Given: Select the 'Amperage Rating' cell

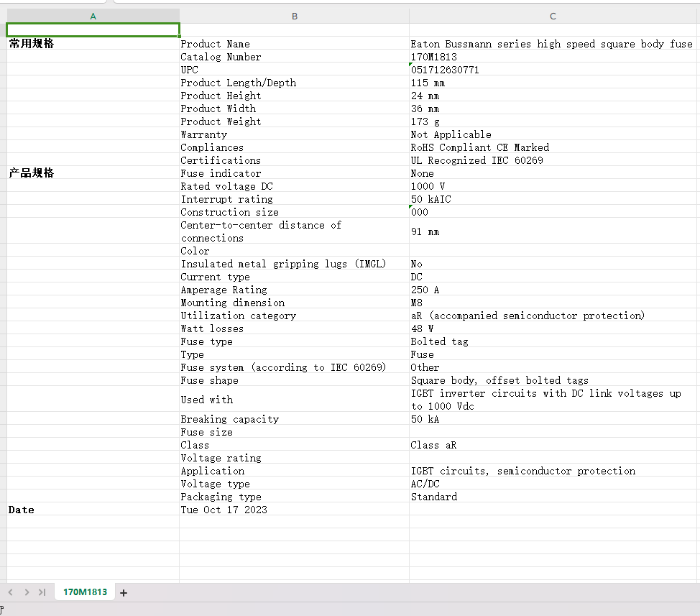Looking at the screenshot, I should tap(294, 289).
